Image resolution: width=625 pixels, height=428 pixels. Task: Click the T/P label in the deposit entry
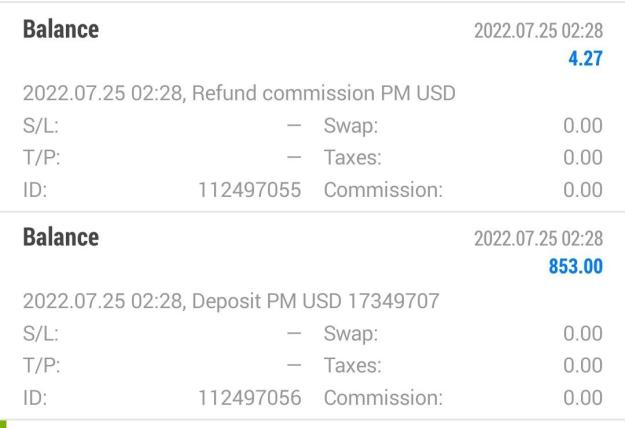[x=41, y=366]
